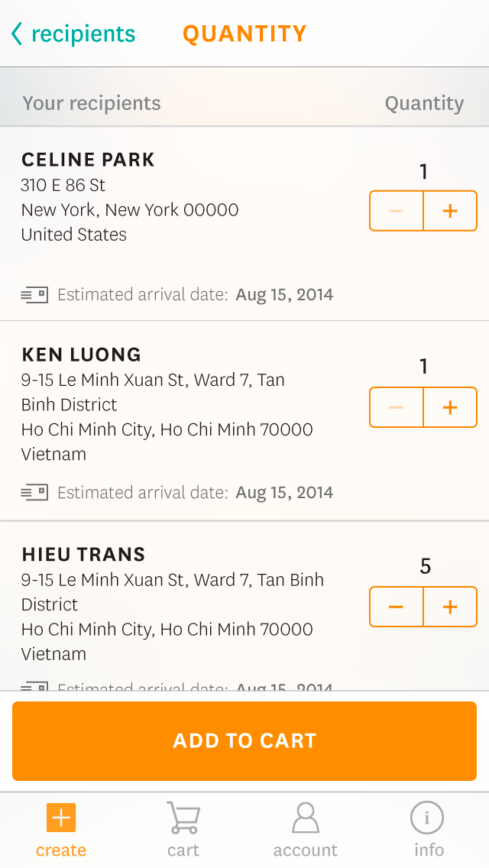Tap the orange create plus icon
Screen dimensions: 489x868
coord(61,818)
